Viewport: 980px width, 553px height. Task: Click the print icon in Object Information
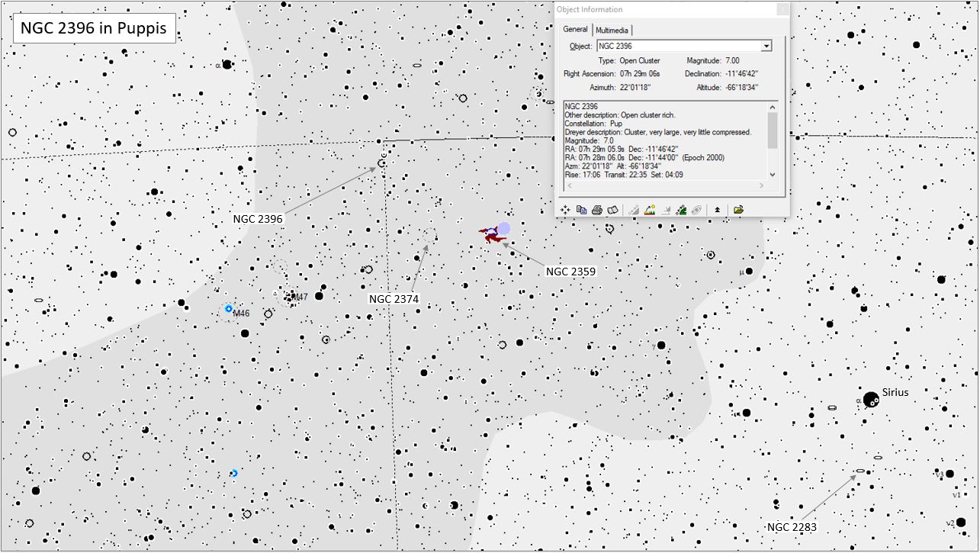pos(596,209)
